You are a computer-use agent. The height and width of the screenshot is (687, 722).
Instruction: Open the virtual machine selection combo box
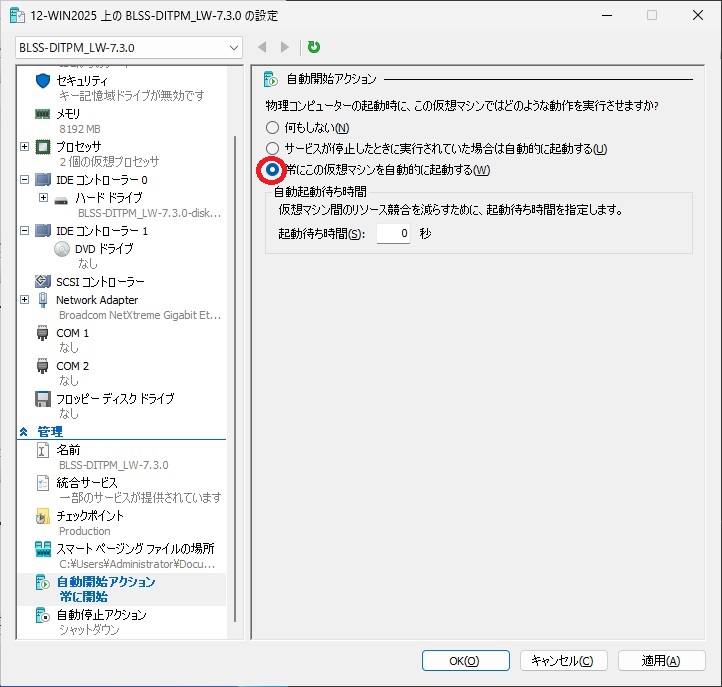(x=129, y=48)
